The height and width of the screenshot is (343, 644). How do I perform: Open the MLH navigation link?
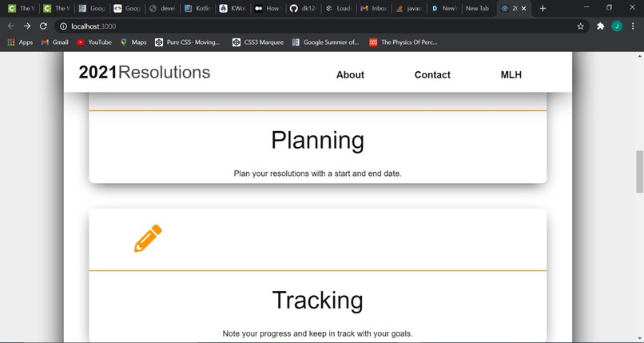(511, 75)
